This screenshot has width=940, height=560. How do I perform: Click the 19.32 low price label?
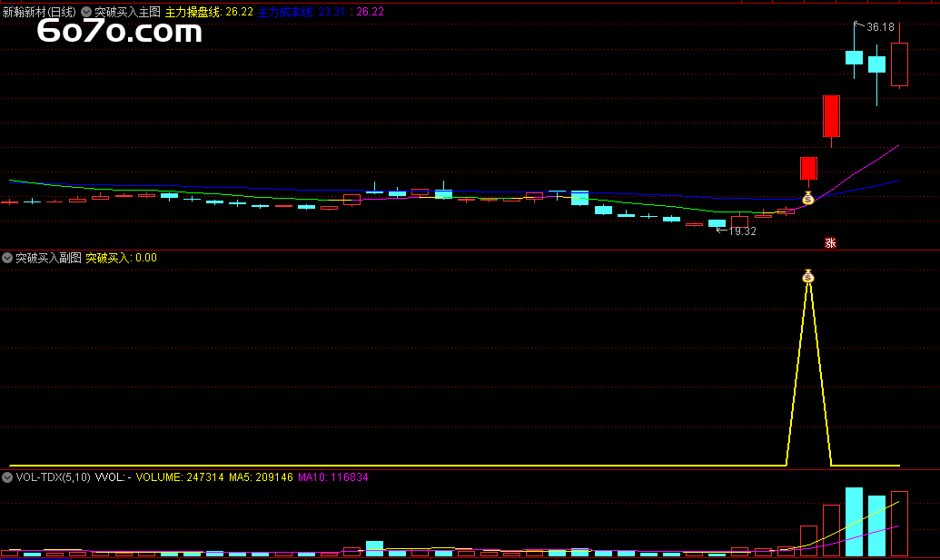pos(742,231)
